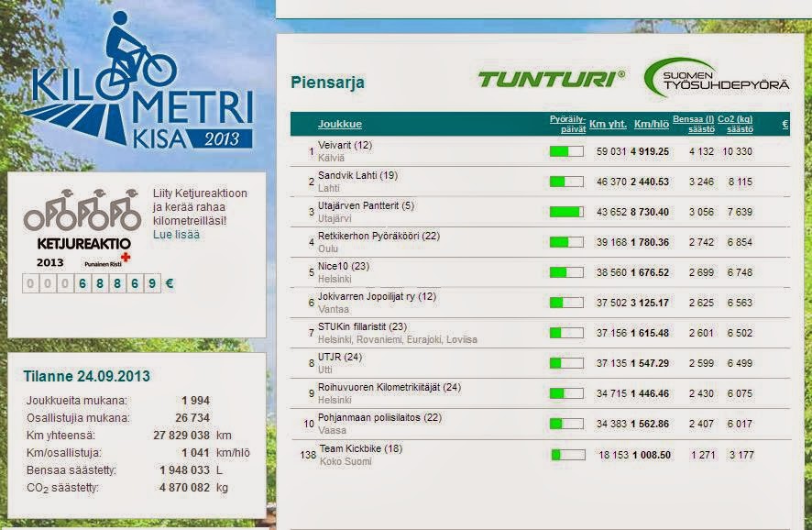Click location Helsinki, Rovaniemi, Eurajoki, Loviisa
812x530 pixels.
(x=397, y=340)
